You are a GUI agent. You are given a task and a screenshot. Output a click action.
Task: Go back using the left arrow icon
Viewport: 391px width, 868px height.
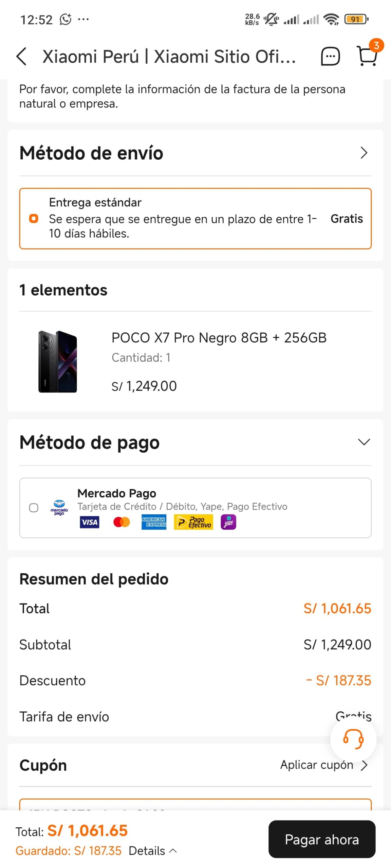(x=21, y=56)
